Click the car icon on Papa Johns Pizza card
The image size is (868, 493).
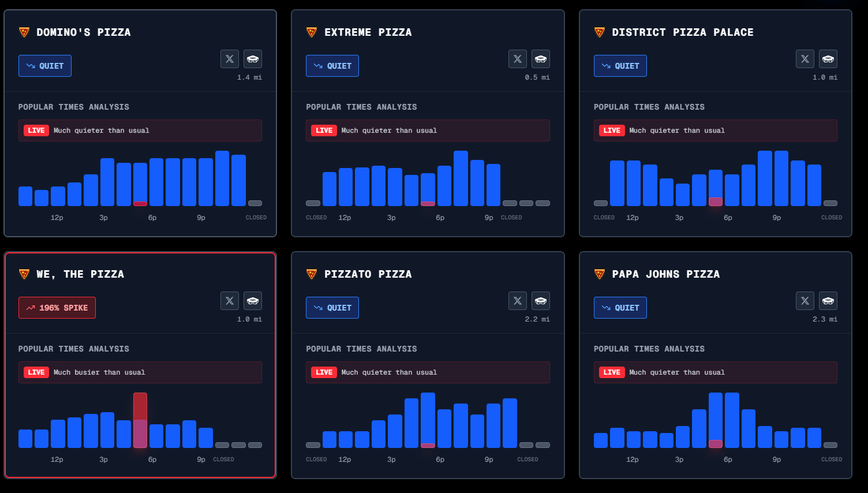[828, 301]
